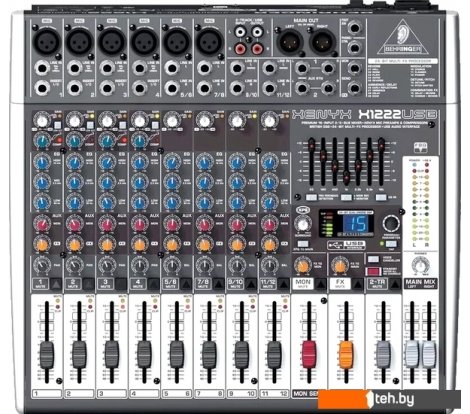Viewport: 470px width, 414px height.
Task: Click the FX to MAIN orange knob
Action: coord(339,266)
